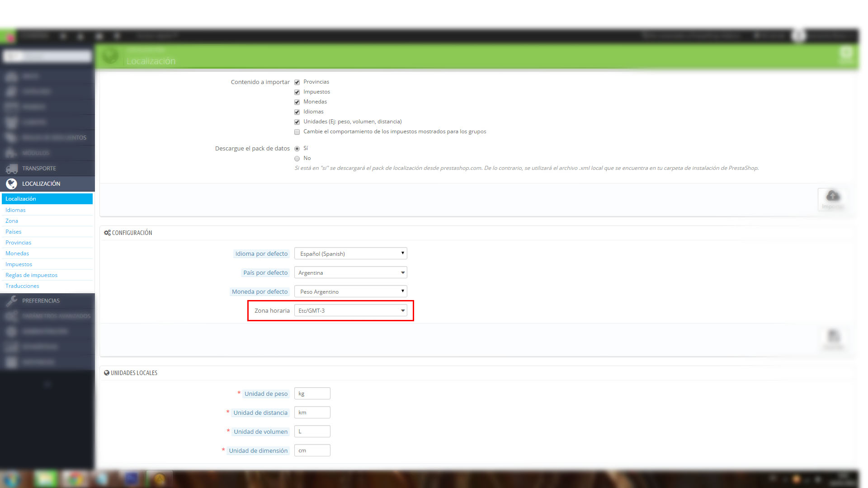Open the Zona horaria dropdown

[x=350, y=310]
